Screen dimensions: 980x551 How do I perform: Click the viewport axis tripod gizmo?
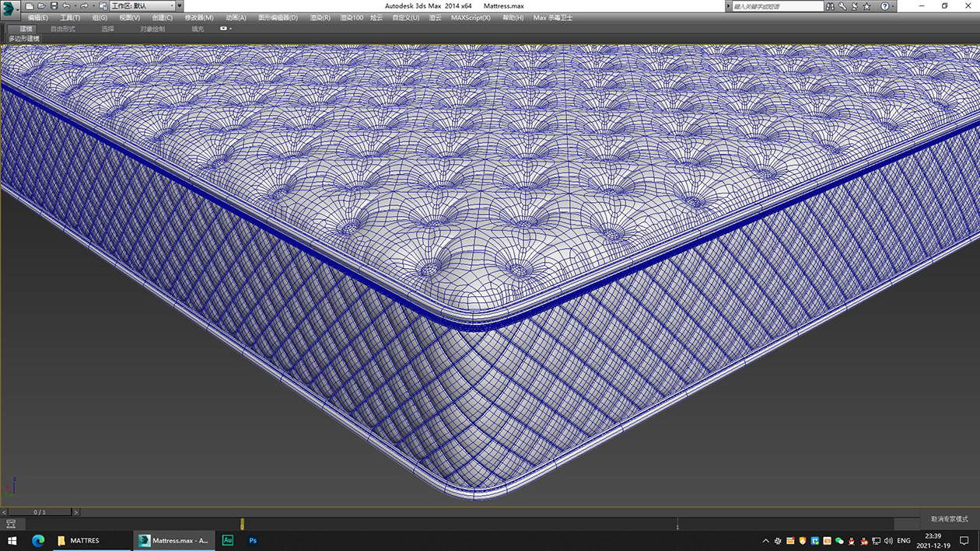[10, 486]
